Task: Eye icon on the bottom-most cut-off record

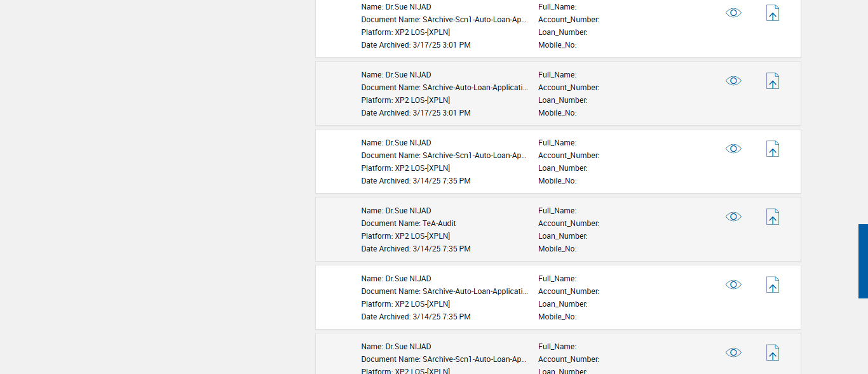Action: [733, 352]
